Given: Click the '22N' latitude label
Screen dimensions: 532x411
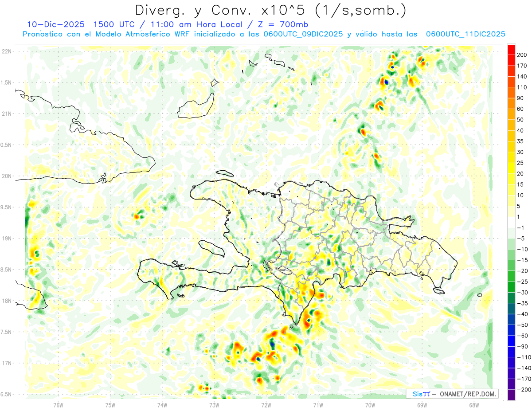Looking at the screenshot, I should pyautogui.click(x=7, y=51).
